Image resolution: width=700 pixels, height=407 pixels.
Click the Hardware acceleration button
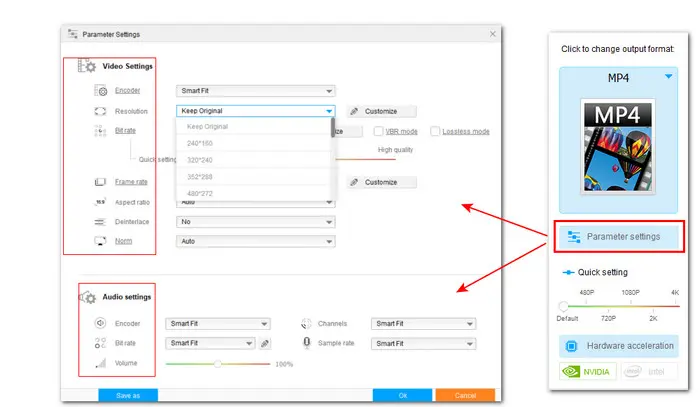pyautogui.click(x=619, y=346)
